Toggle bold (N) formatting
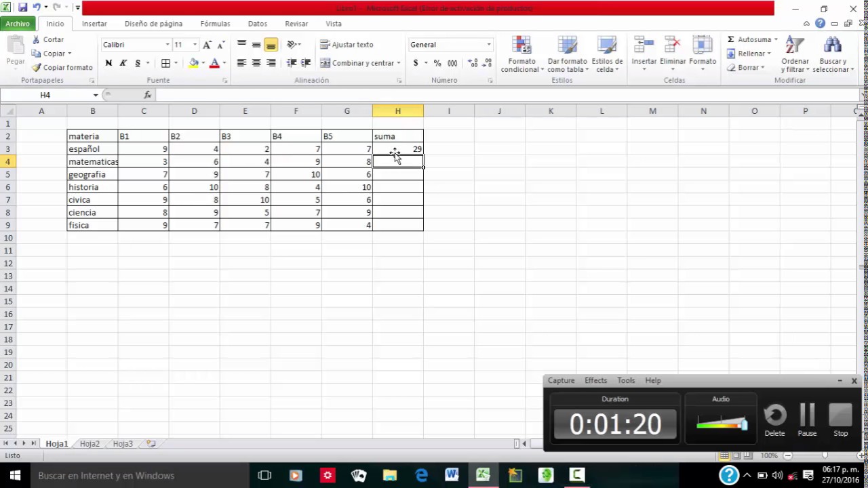This screenshot has width=868, height=488. point(108,63)
